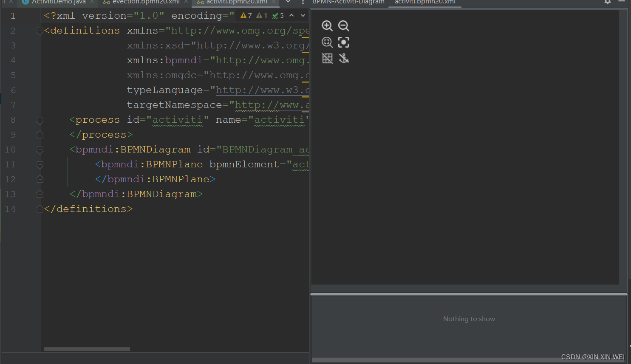The width and height of the screenshot is (631, 364).
Task: Click process id value "activiti"
Action: click(178, 120)
